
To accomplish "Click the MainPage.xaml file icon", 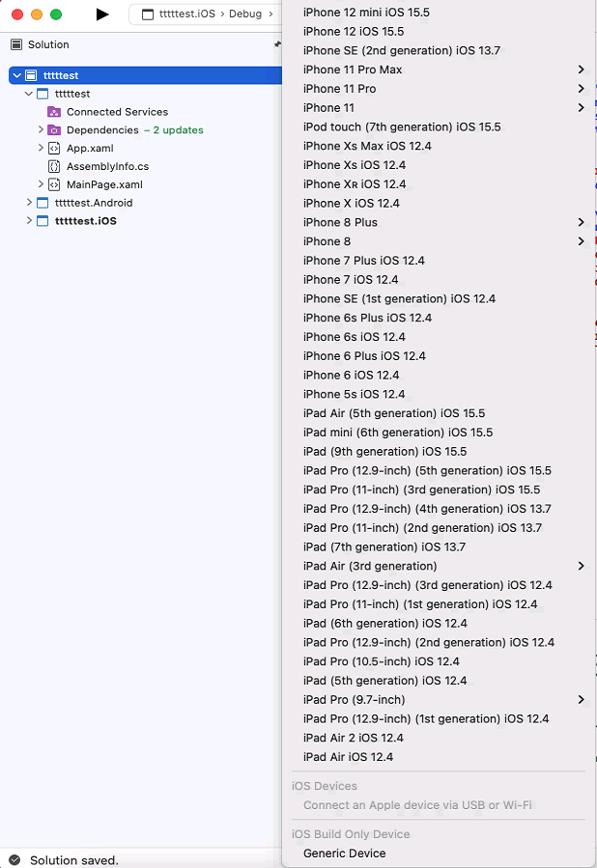I will [x=54, y=184].
